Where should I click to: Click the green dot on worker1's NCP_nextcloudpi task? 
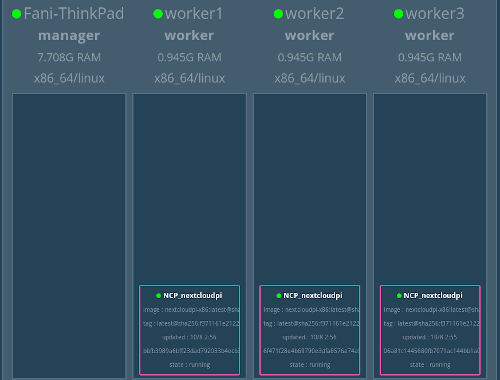click(x=159, y=296)
